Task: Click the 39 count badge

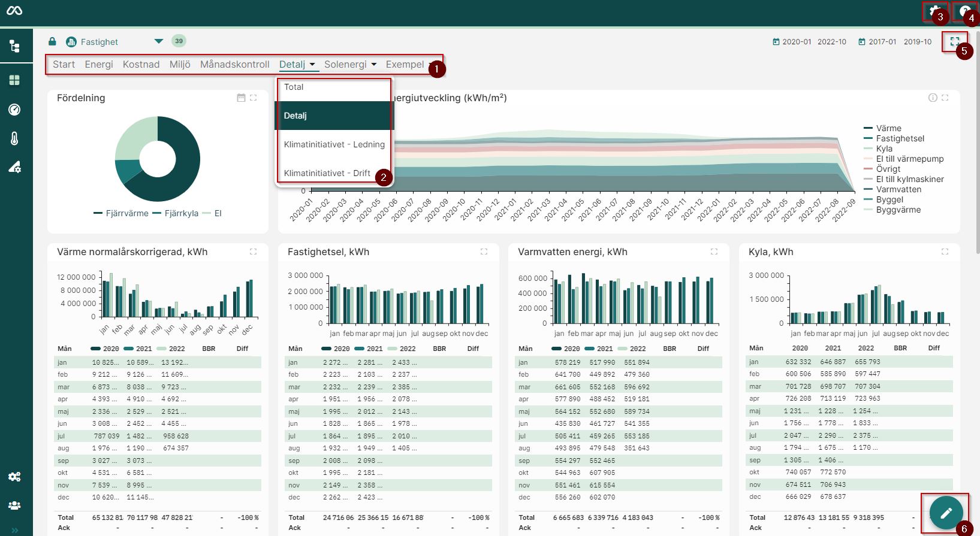Action: 179,41
